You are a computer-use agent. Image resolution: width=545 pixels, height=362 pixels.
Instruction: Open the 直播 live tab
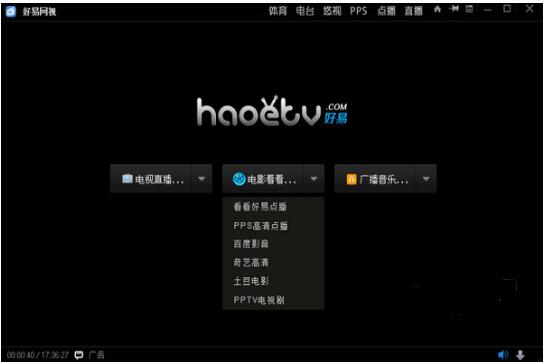[x=413, y=11]
